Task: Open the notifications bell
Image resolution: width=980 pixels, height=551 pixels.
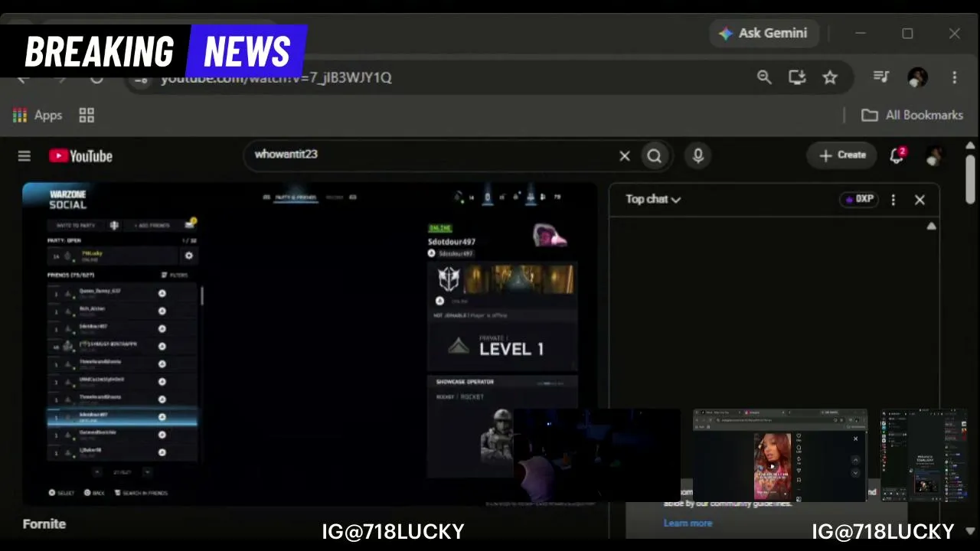Action: point(897,155)
